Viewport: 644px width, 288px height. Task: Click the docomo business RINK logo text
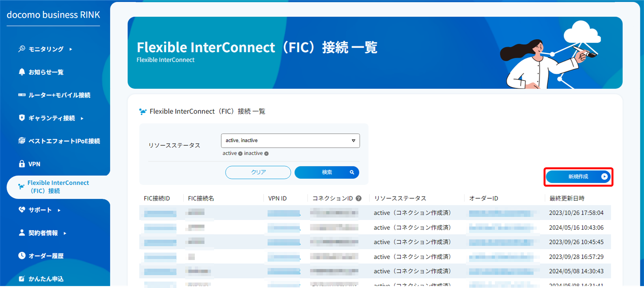[x=53, y=15]
